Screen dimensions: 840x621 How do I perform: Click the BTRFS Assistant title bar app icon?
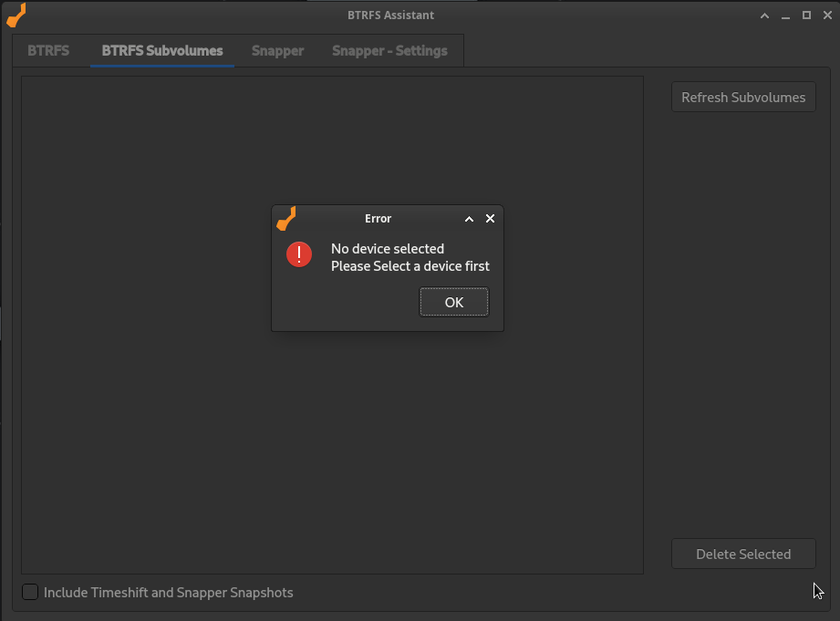(x=16, y=15)
